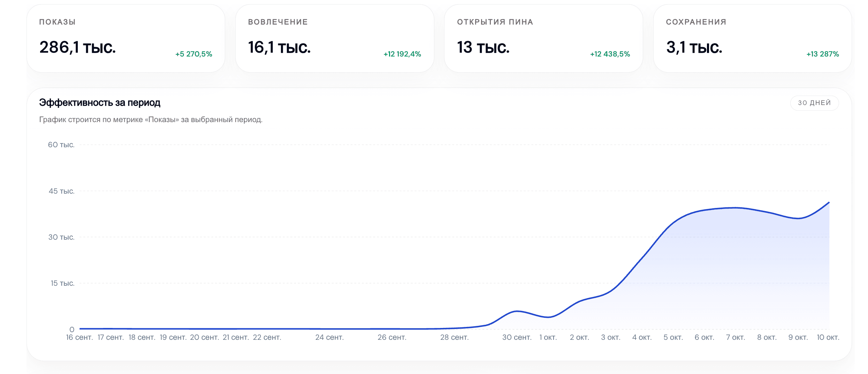Click the "2 окт." x-axis date
This screenshot has height=374, width=868.
(x=579, y=337)
